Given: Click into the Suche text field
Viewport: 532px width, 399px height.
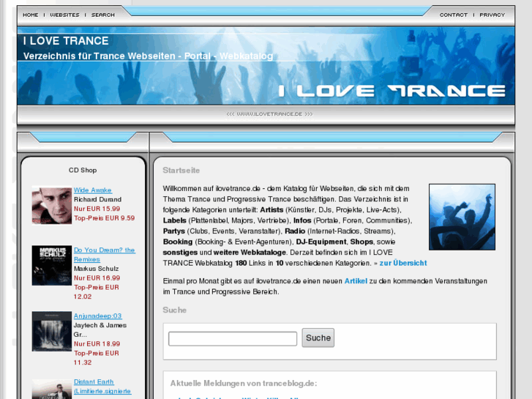Looking at the screenshot, I should point(233,338).
